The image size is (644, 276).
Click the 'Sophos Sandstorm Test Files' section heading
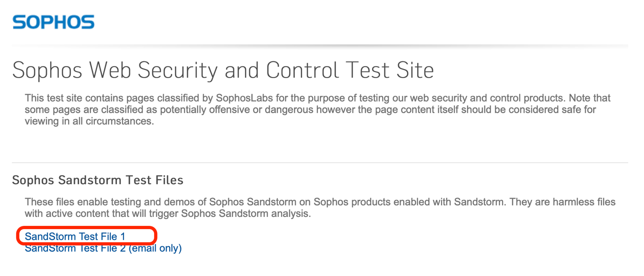(x=97, y=180)
